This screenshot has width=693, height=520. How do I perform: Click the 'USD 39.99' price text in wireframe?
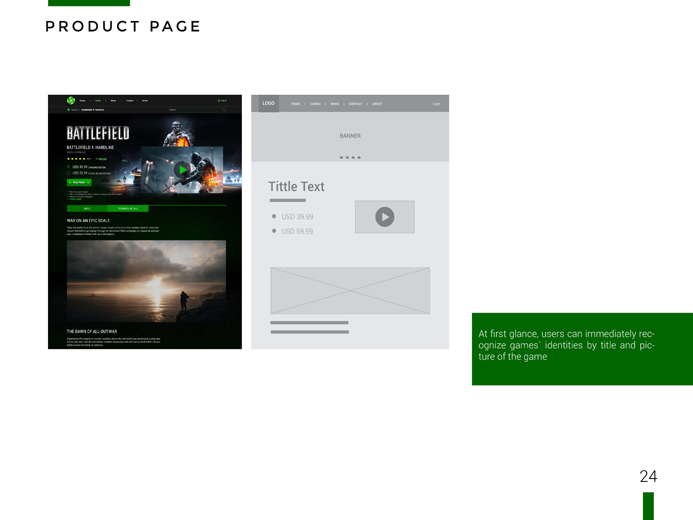[x=297, y=217]
